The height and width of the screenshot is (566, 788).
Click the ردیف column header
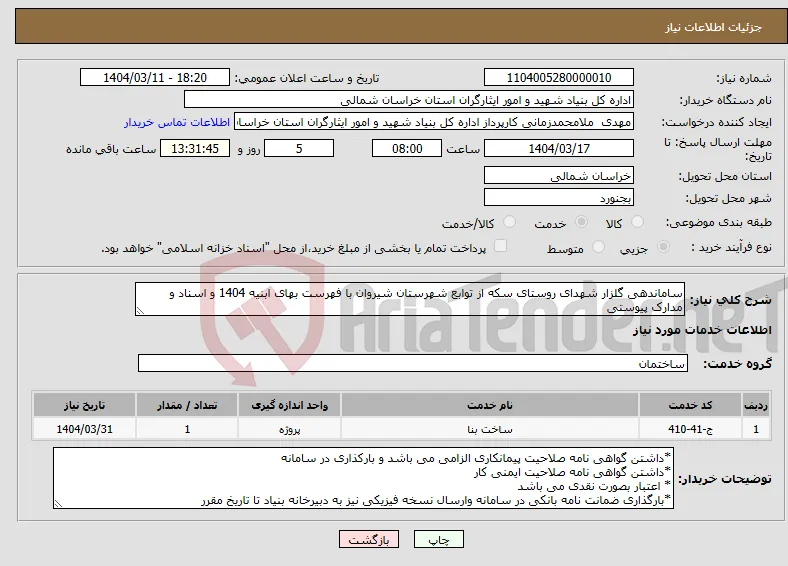[x=756, y=405]
